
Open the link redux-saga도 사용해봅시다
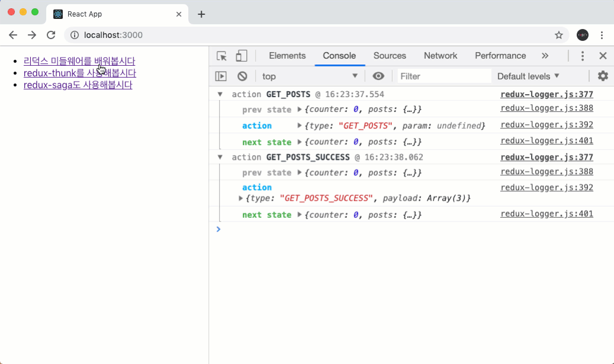pos(78,85)
